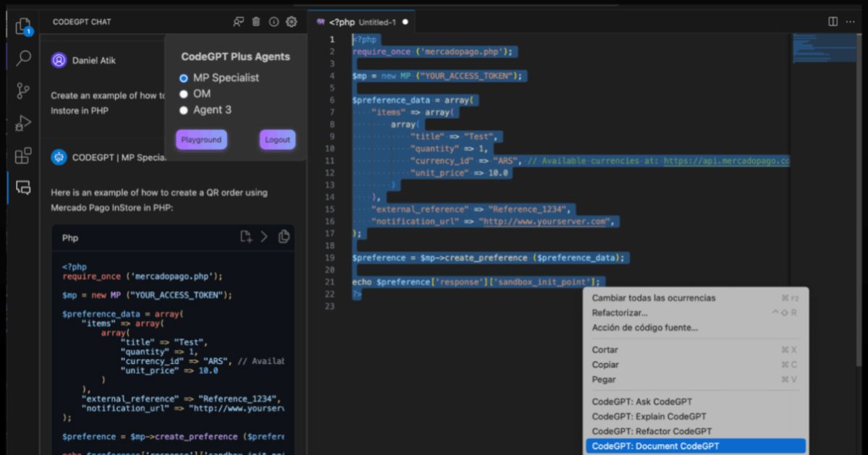Click Daniel Atik user avatar
Screen dimensions: 868x455
click(59, 60)
